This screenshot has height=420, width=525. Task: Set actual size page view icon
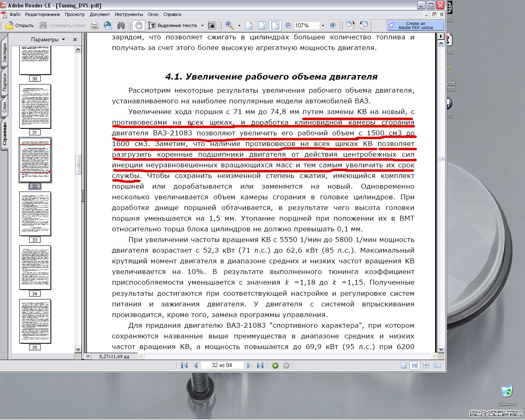pyautogui.click(x=249, y=25)
